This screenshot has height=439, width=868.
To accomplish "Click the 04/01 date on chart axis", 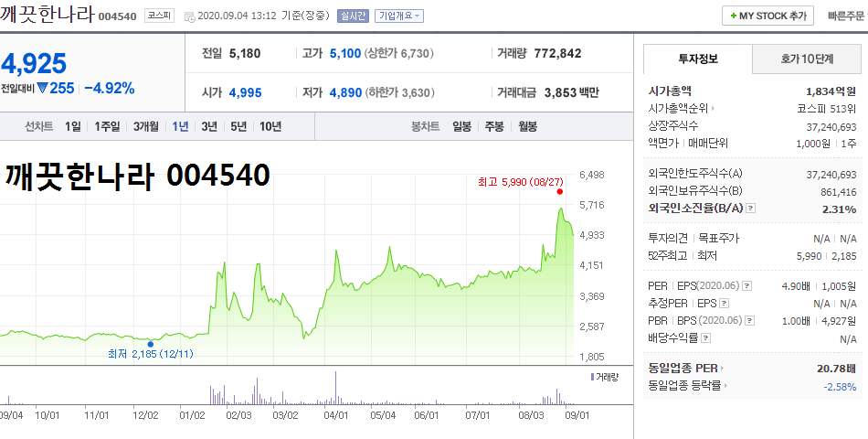I will pos(336,415).
